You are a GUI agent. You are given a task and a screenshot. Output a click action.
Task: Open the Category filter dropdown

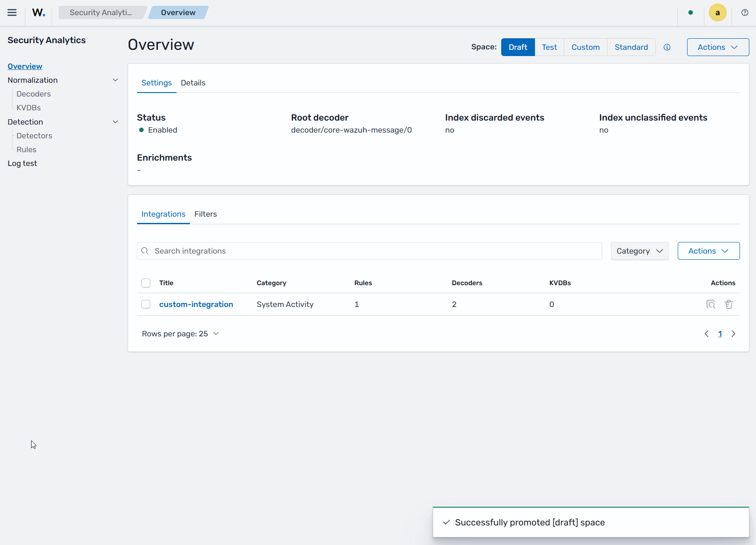pyautogui.click(x=639, y=251)
